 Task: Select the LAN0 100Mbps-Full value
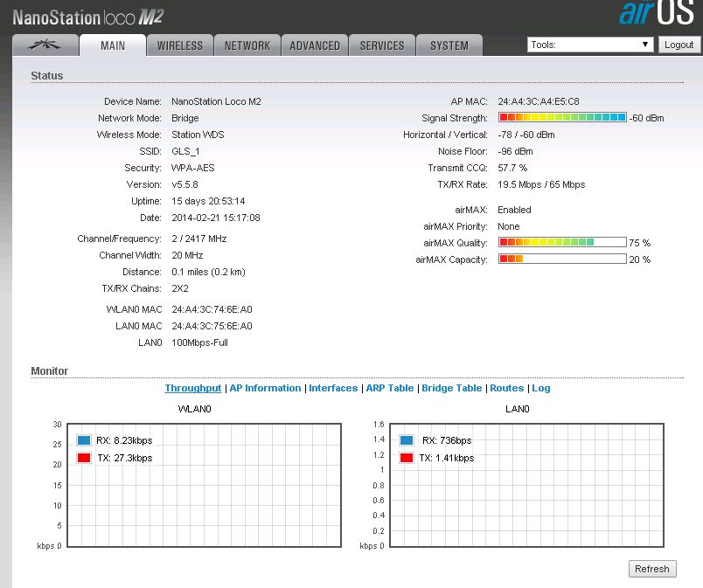point(199,342)
